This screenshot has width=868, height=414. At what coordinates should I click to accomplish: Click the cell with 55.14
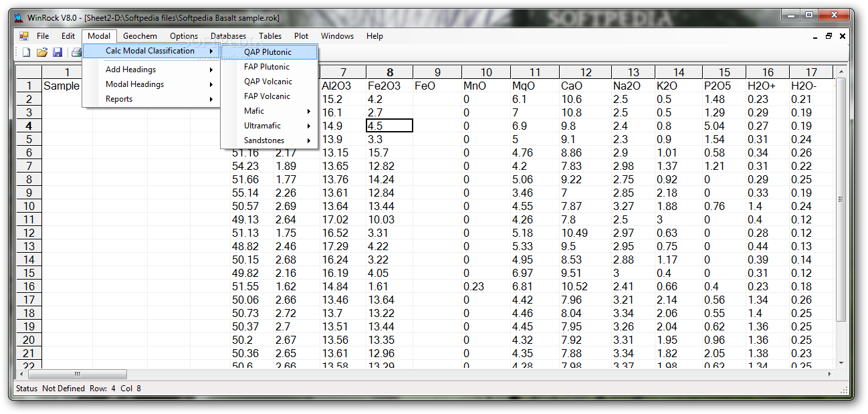251,193
